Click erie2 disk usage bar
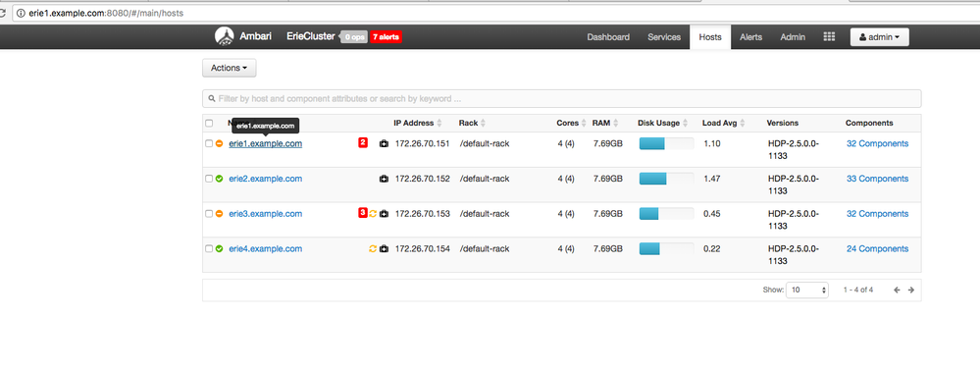The width and height of the screenshot is (980, 370). coord(666,179)
